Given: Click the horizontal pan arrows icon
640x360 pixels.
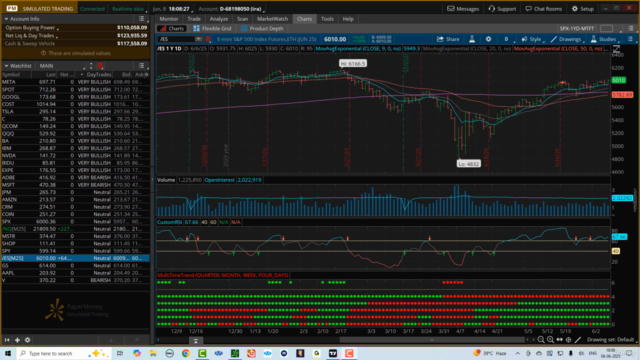Looking at the screenshot, I should [x=560, y=340].
